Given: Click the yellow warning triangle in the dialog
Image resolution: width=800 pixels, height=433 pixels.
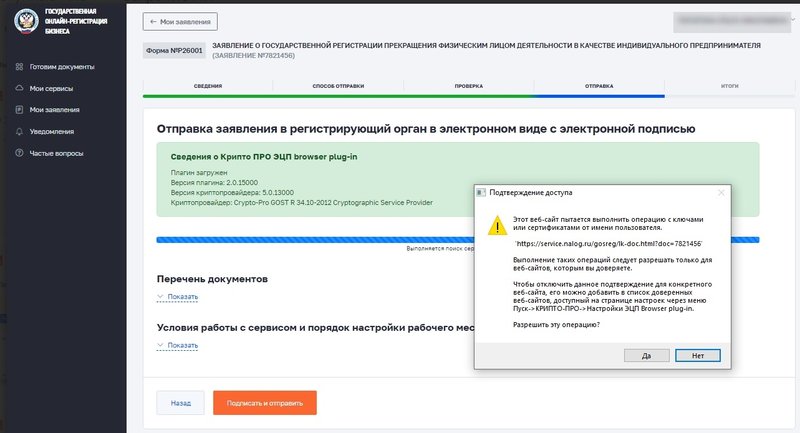Looking at the screenshot, I should pyautogui.click(x=497, y=225).
